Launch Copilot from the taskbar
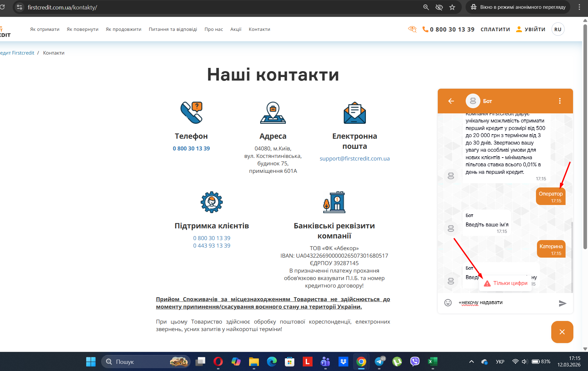588x371 pixels. (236, 362)
